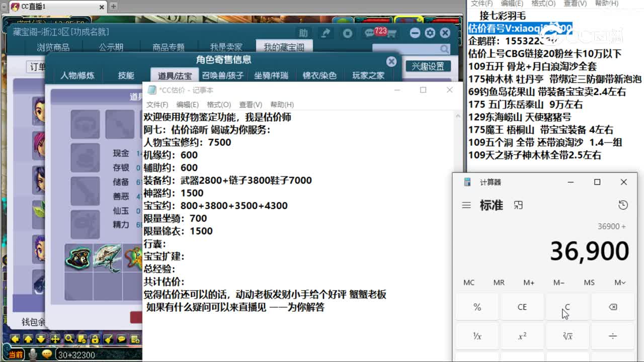
Task: Click the 限量锦衣: 1500 line in Notepad
Action: click(178, 231)
